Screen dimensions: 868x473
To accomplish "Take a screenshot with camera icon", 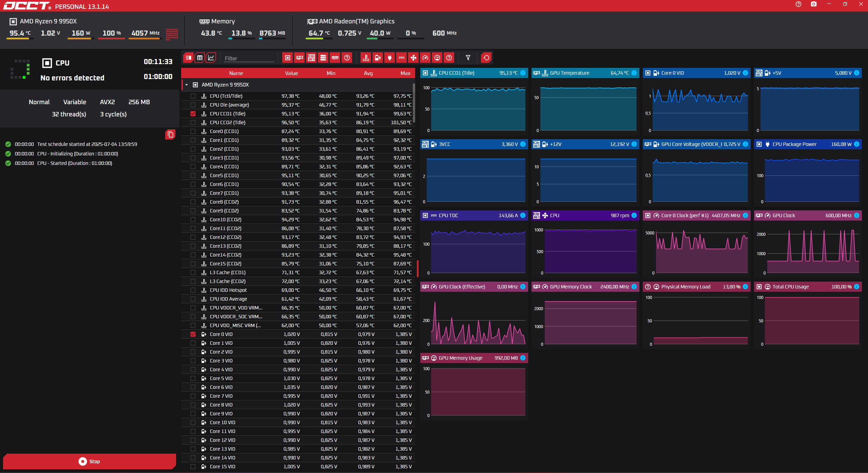I will point(813,4).
